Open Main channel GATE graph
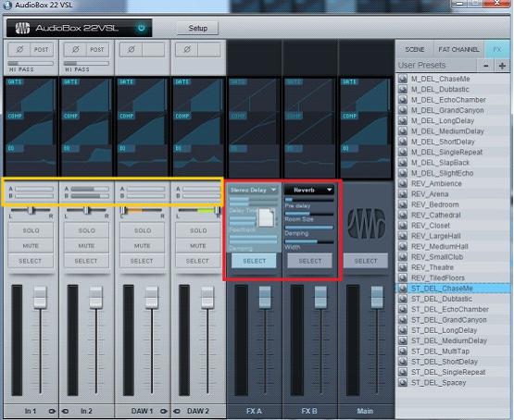514x420 pixels. (365, 95)
